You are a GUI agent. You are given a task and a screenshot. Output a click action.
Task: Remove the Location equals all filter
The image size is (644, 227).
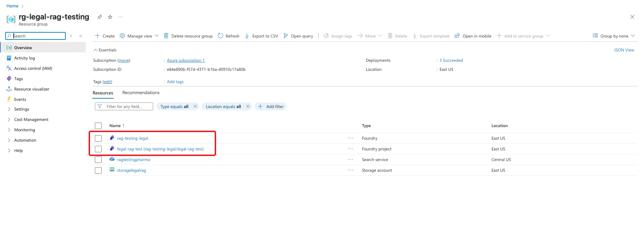click(248, 106)
